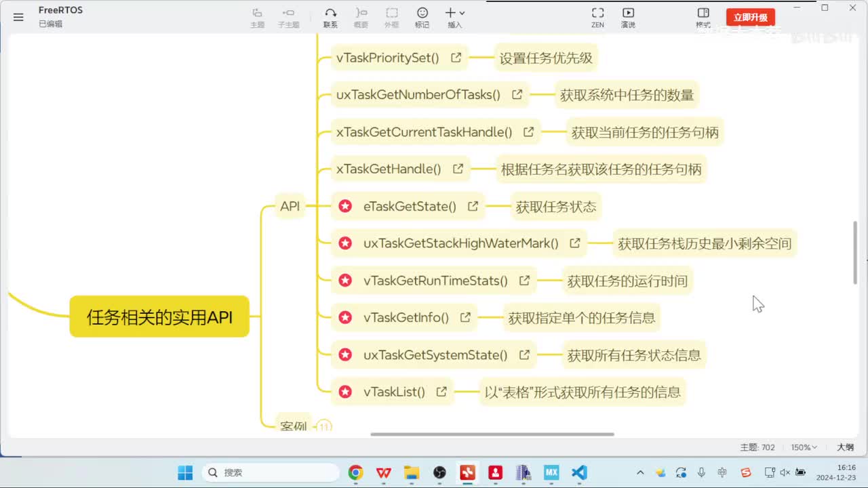Select the 任务相关的实用API topic node
The height and width of the screenshot is (488, 868).
pos(159,317)
